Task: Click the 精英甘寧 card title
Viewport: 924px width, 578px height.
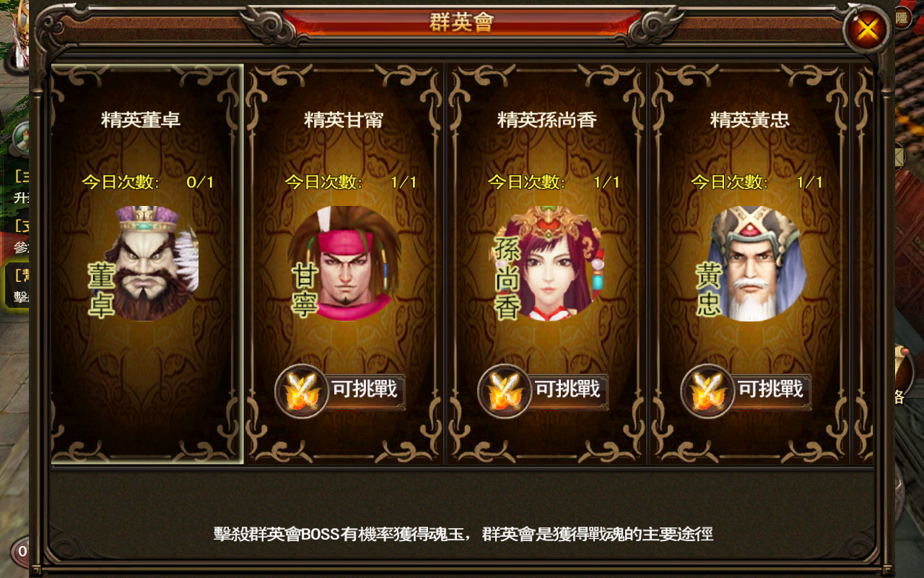Action: (344, 120)
